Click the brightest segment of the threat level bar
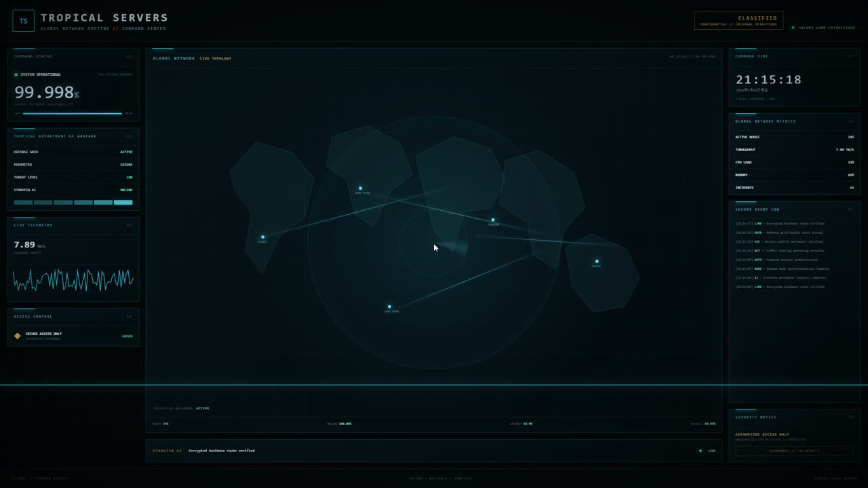The width and height of the screenshot is (868, 488). [x=123, y=202]
